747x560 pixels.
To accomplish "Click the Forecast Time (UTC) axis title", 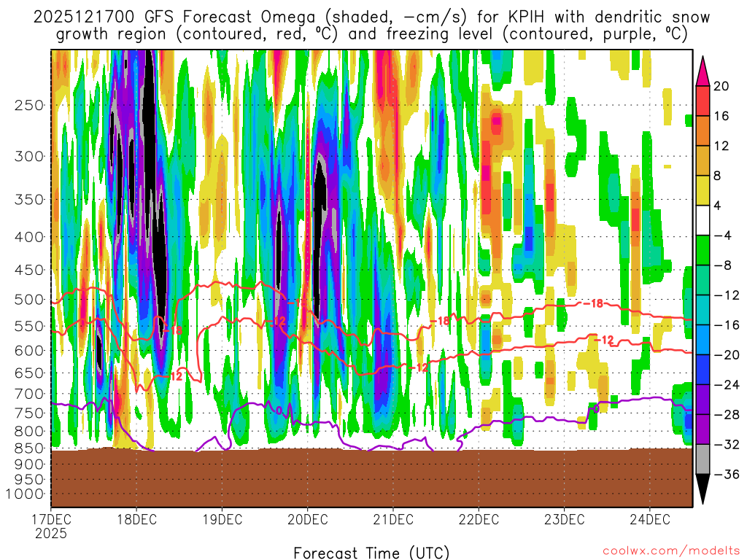I will 371,553.
